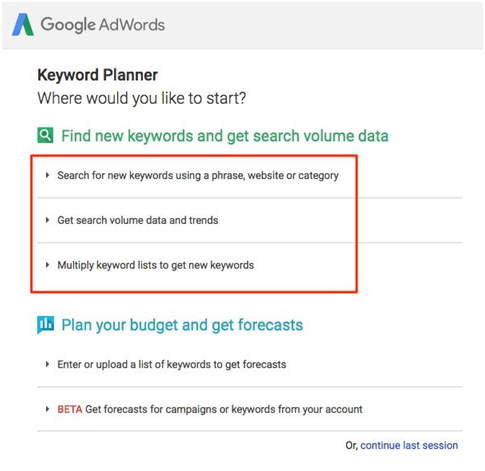Select 'Multiply keyword lists to get new keywords'
The height and width of the screenshot is (471, 485).
coord(156,265)
